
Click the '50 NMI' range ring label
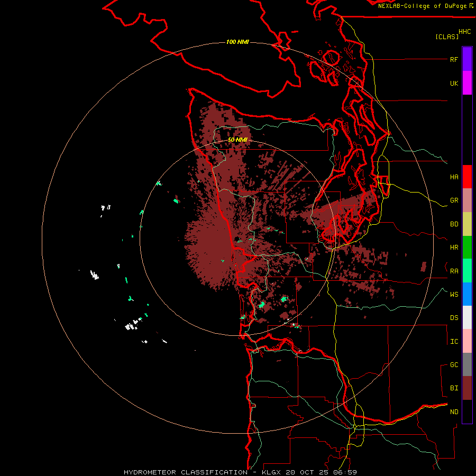click(x=237, y=140)
